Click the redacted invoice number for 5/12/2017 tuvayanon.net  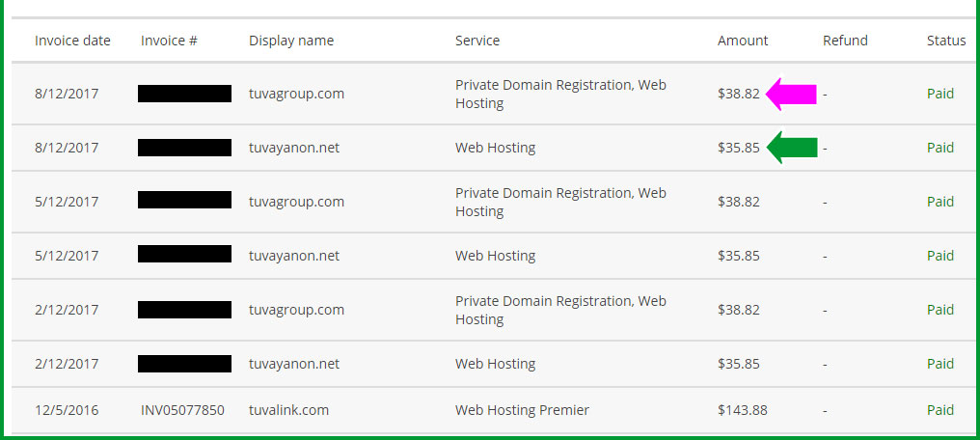coord(184,256)
